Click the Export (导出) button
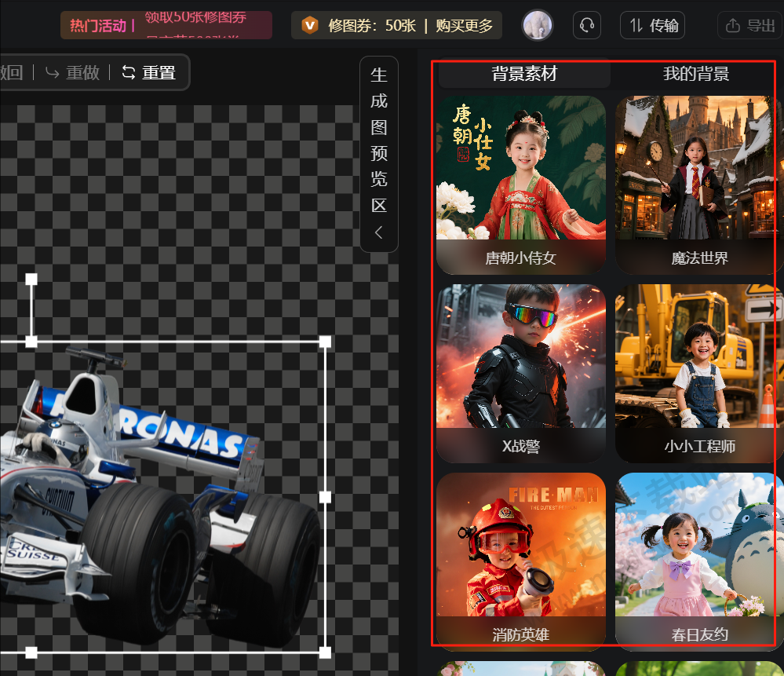This screenshot has height=676, width=784. tap(750, 26)
